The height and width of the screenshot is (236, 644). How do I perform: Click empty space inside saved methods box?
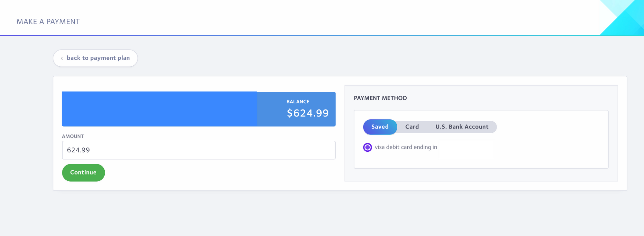[x=551, y=148]
